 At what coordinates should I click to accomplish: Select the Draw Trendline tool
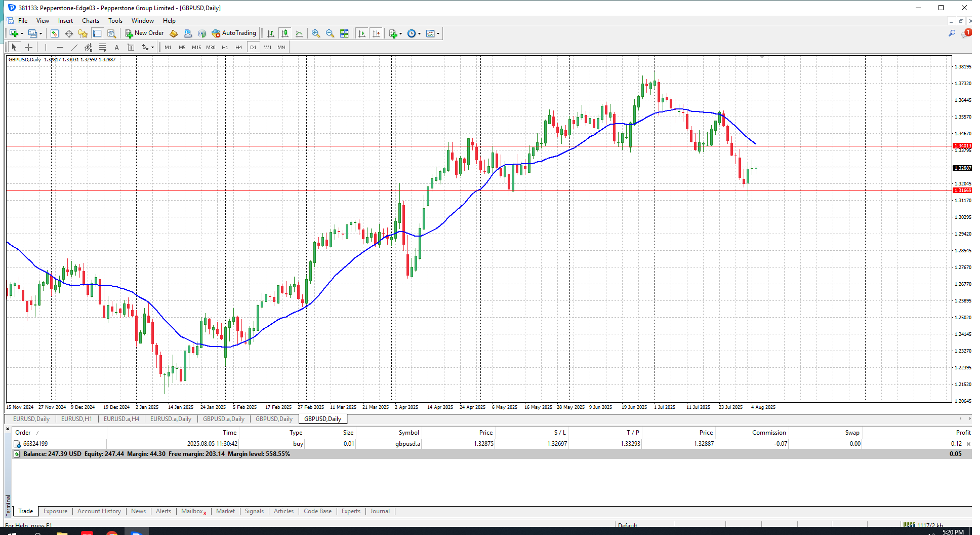coord(74,47)
